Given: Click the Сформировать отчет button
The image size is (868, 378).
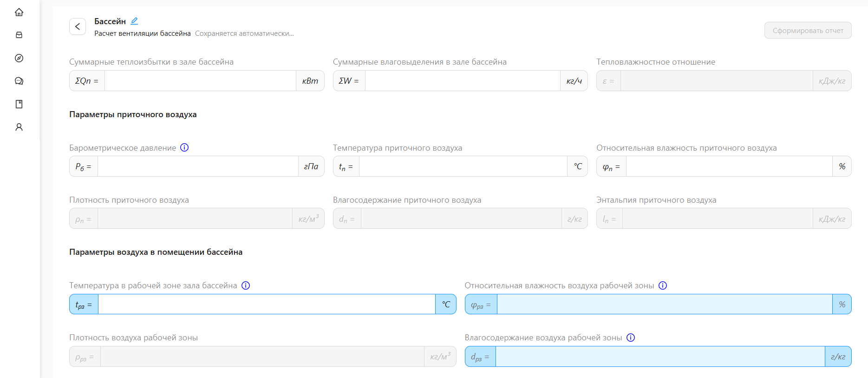Looking at the screenshot, I should click(x=808, y=30).
